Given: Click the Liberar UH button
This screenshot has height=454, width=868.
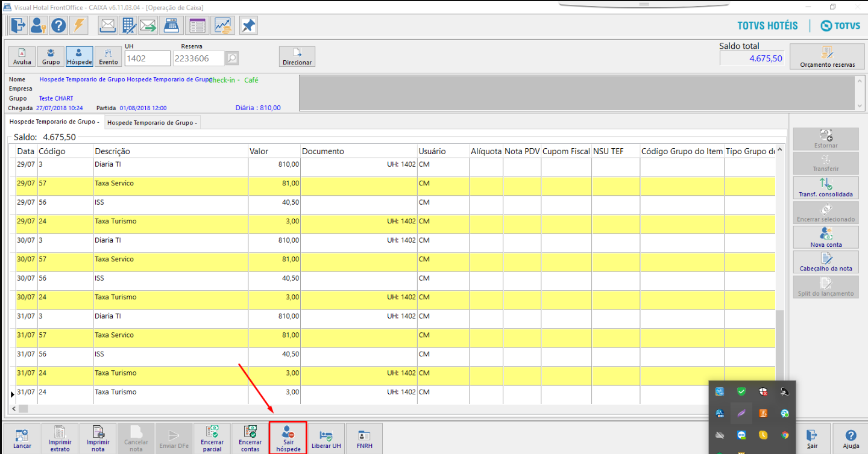Looking at the screenshot, I should coord(326,438).
